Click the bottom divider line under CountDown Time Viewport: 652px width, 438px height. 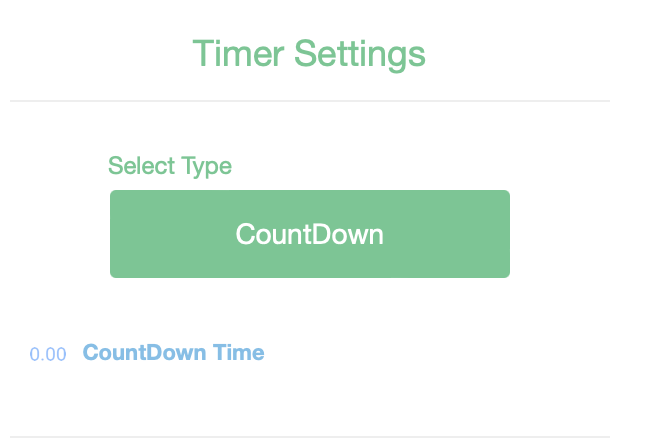309,436
